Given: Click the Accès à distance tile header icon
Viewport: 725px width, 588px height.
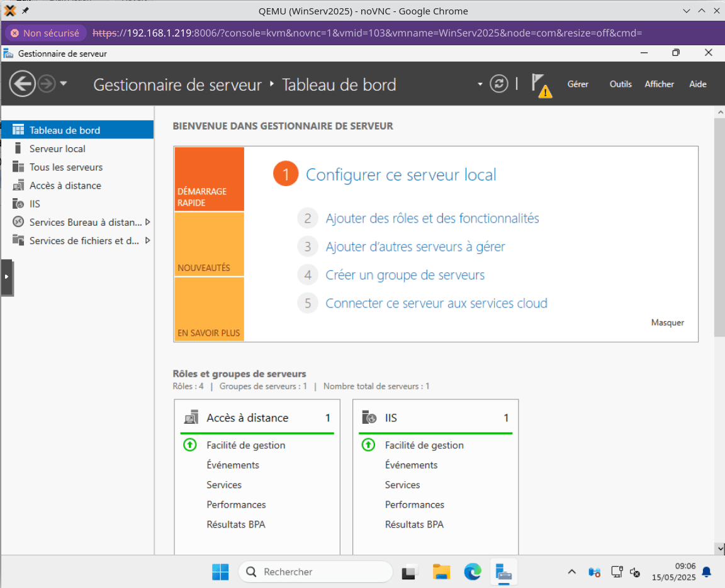Looking at the screenshot, I should coord(191,418).
